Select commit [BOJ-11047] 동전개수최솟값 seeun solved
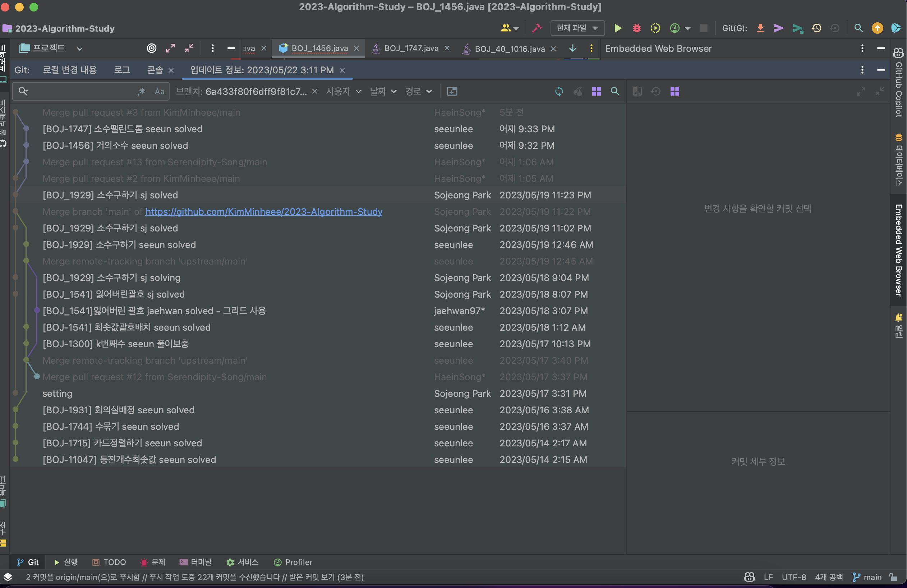This screenshot has height=588, width=907. pos(318,460)
